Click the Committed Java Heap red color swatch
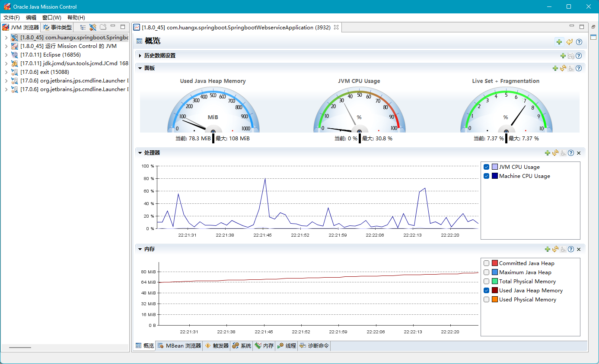The width and height of the screenshot is (599, 364). (495, 263)
